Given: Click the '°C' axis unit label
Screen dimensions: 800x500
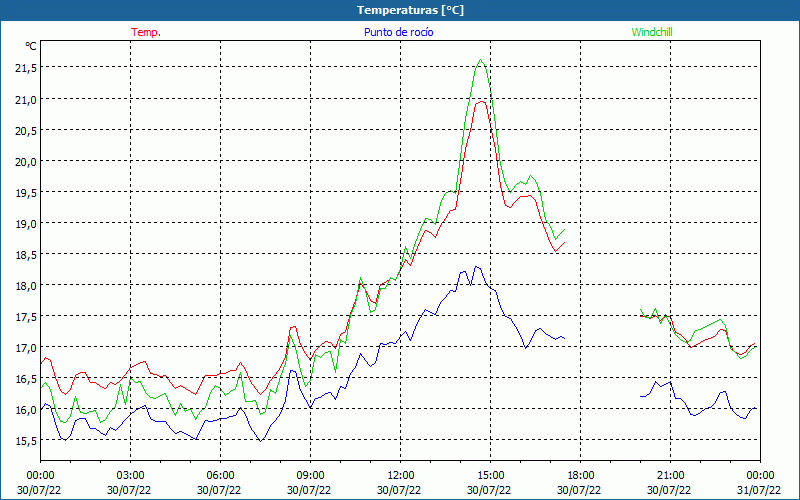Looking at the screenshot, I should tap(31, 46).
